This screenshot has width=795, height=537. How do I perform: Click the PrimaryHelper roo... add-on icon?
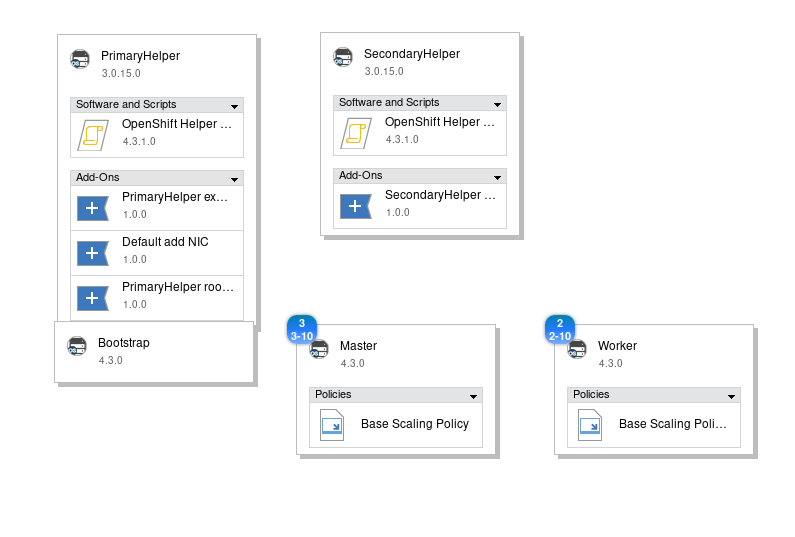93,298
